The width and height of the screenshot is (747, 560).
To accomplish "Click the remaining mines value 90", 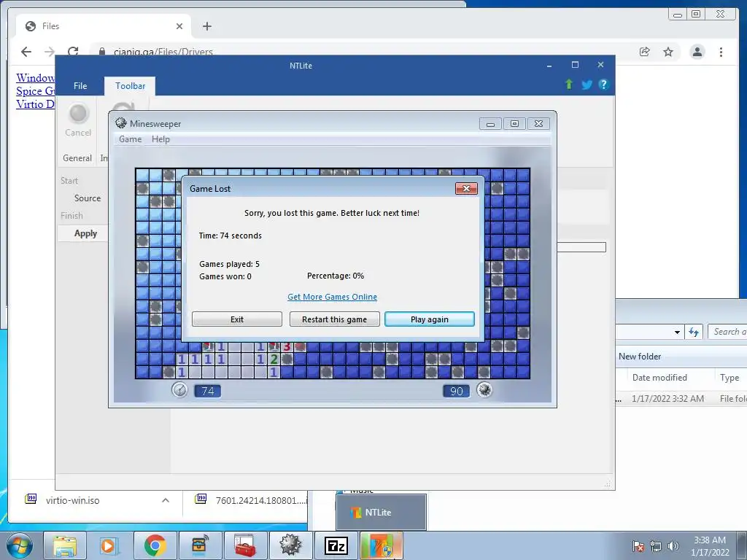I will coord(456,391).
